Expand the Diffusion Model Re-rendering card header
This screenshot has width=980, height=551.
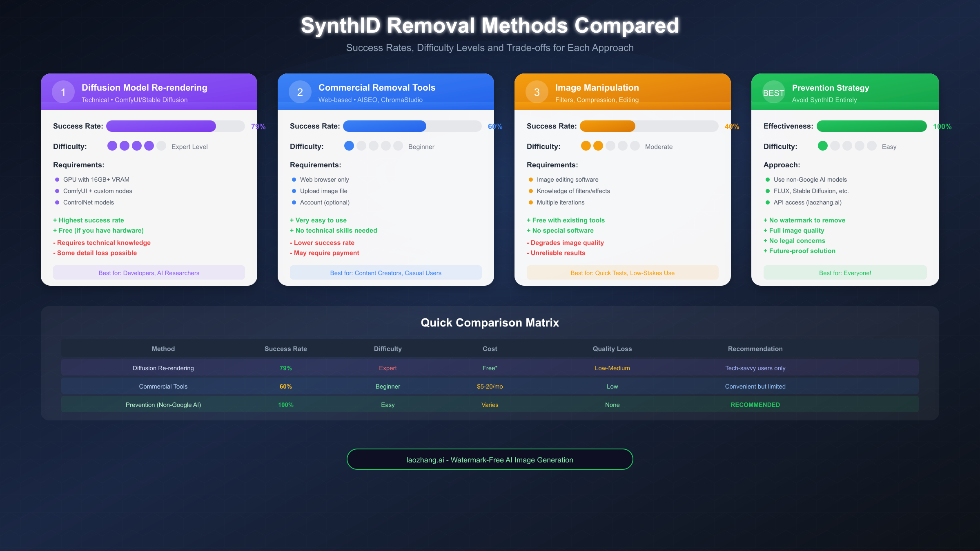point(149,91)
